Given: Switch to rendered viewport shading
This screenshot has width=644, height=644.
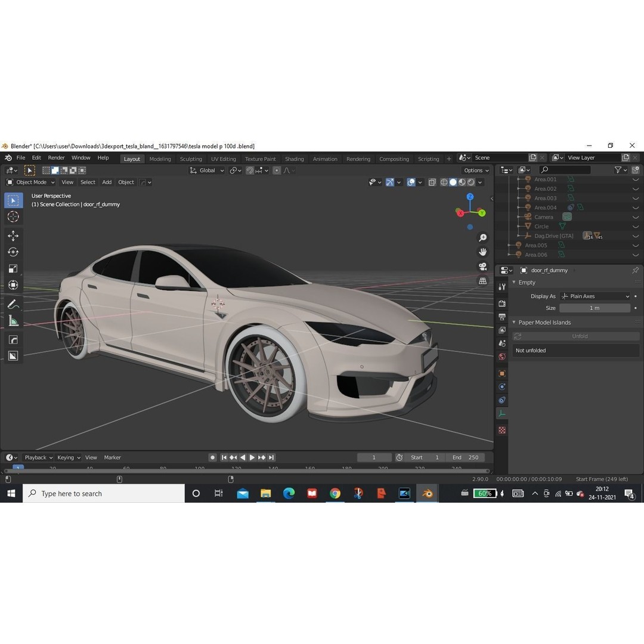Looking at the screenshot, I should coord(471,182).
